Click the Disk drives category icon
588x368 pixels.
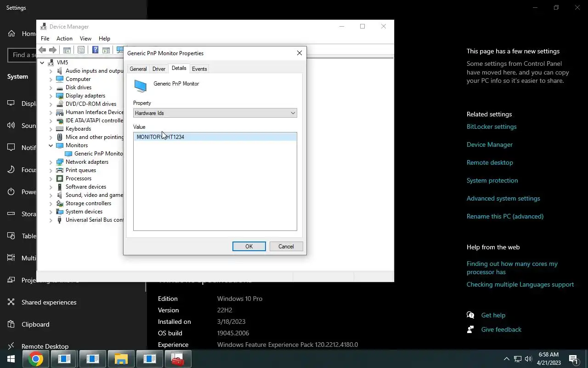[60, 87]
